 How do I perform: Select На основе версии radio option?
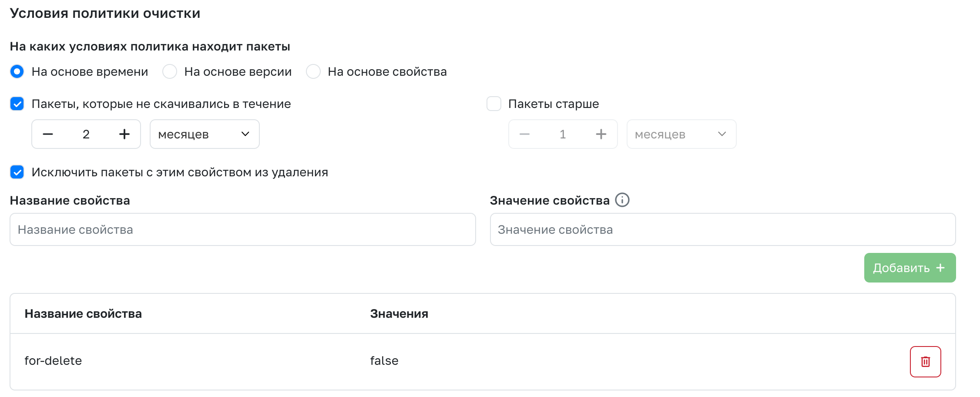[170, 71]
